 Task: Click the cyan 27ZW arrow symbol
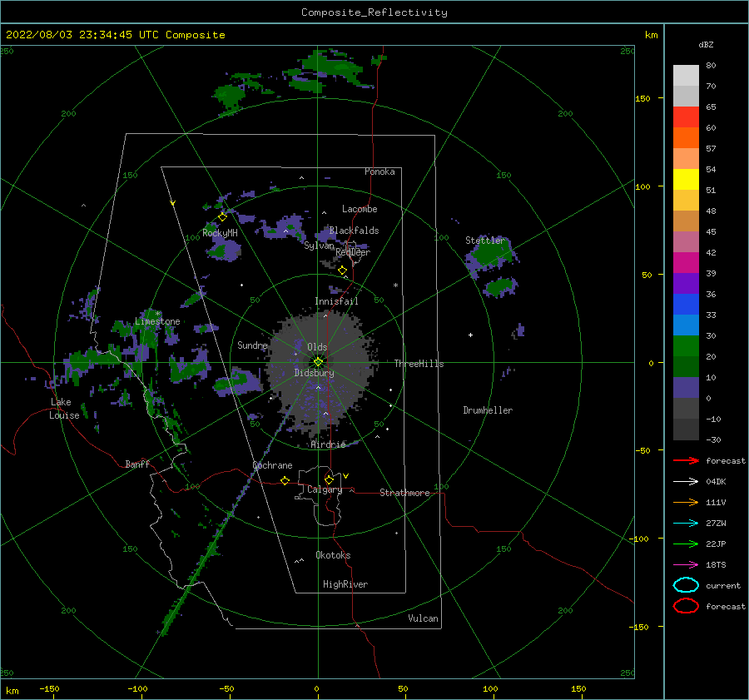tap(686, 524)
